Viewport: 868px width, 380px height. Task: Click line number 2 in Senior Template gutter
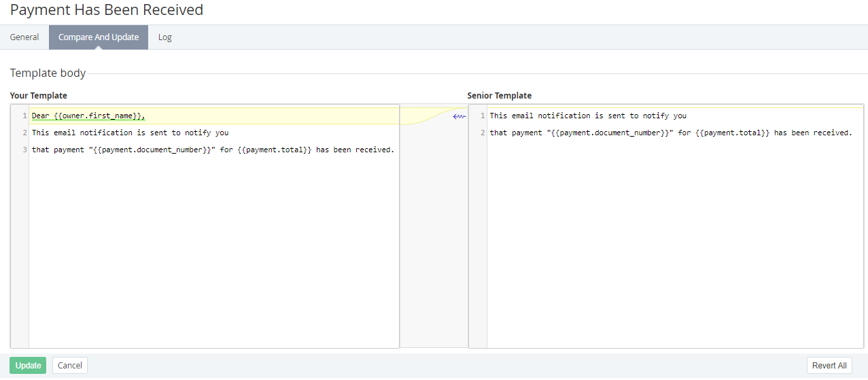tap(483, 133)
